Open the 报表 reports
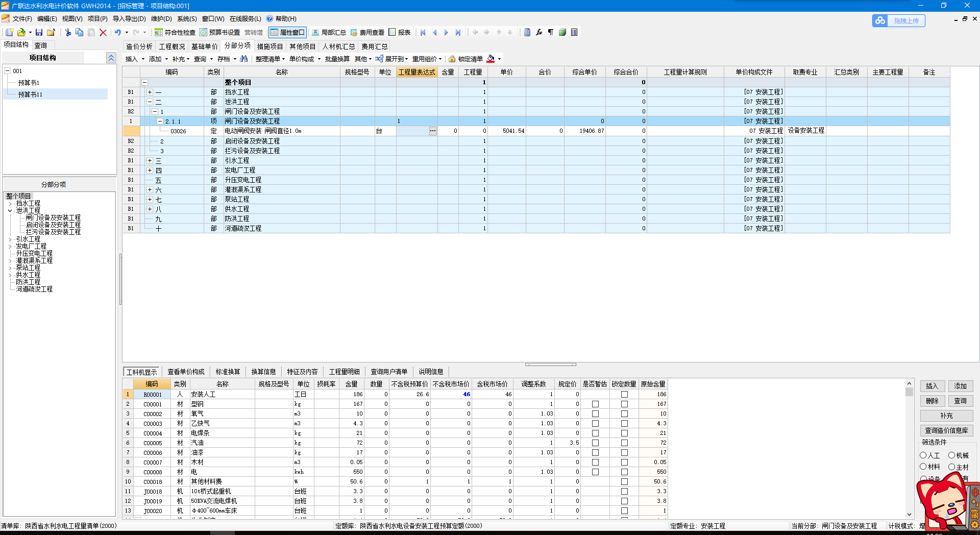980x535 pixels. [x=400, y=32]
